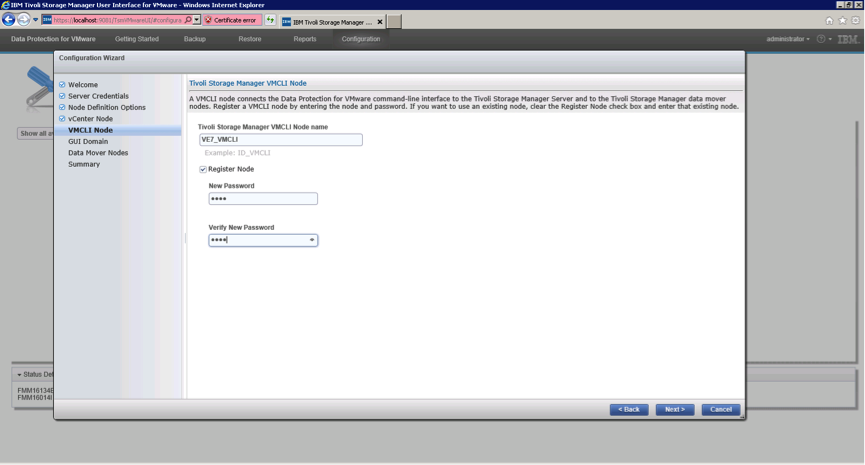Click the refresh page icon
The height and width of the screenshot is (465, 865).
(x=270, y=20)
